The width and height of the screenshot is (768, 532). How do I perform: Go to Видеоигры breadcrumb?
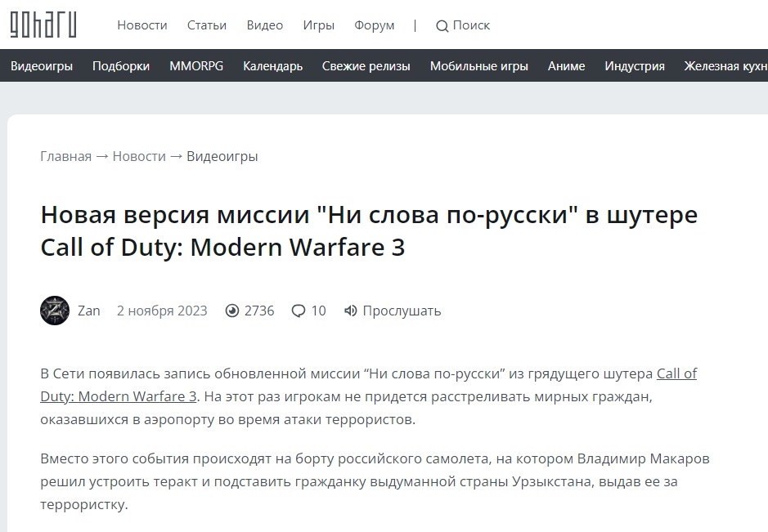(x=222, y=156)
